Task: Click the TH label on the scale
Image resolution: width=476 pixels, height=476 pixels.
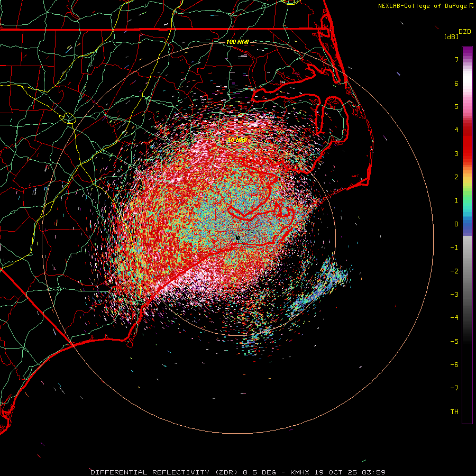Action: coord(454,412)
